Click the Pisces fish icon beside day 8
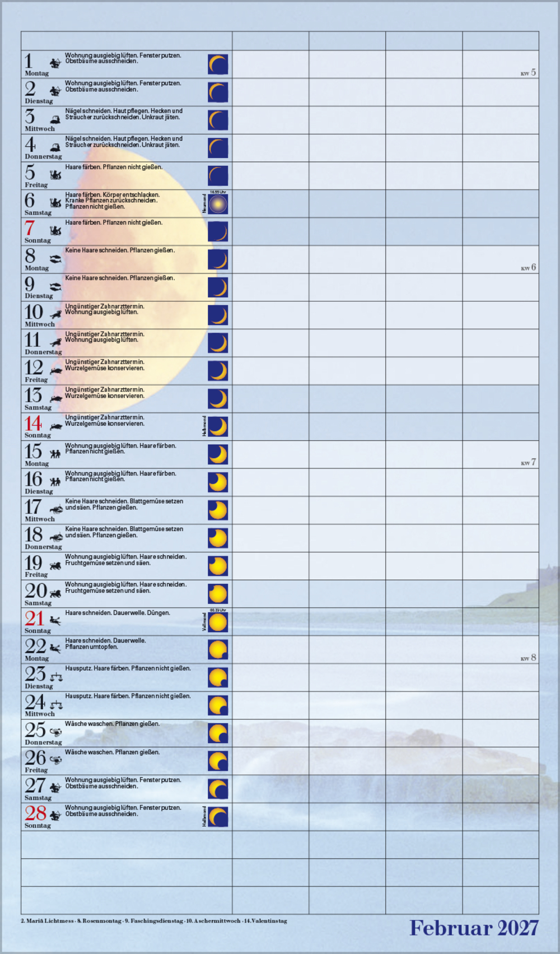 [x=55, y=259]
